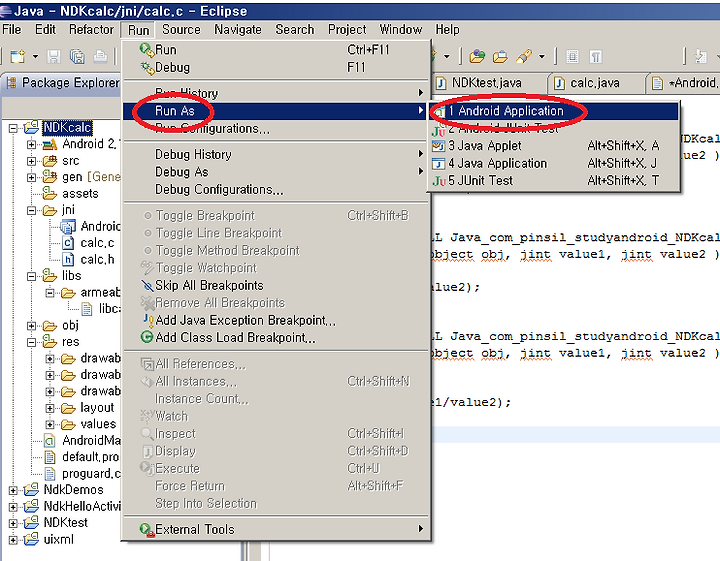The image size is (720, 561).
Task: Click Add Java Exception Breakpoint
Action: tap(277, 320)
